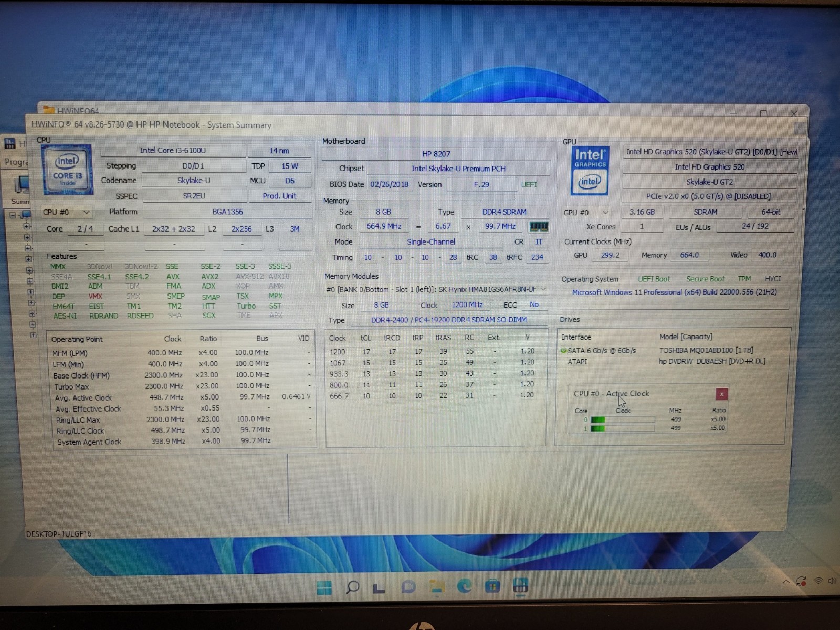
Task: Click the VMX feature flag
Action: (x=96, y=296)
